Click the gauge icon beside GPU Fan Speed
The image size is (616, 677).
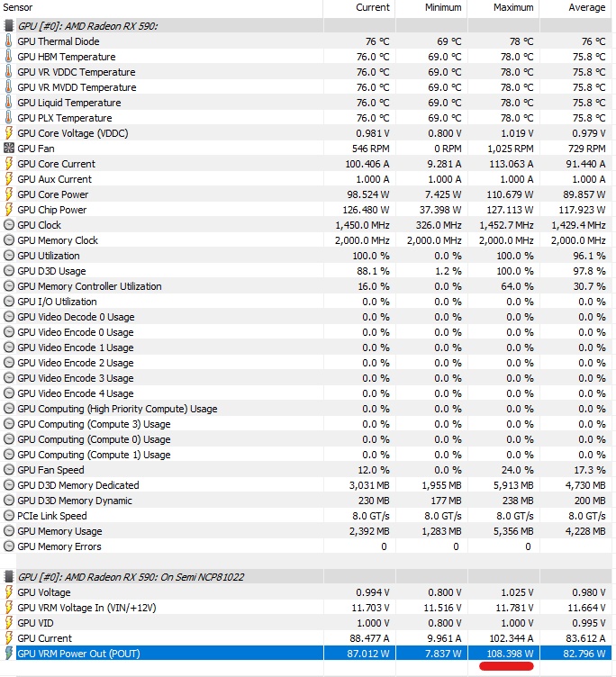9,470
